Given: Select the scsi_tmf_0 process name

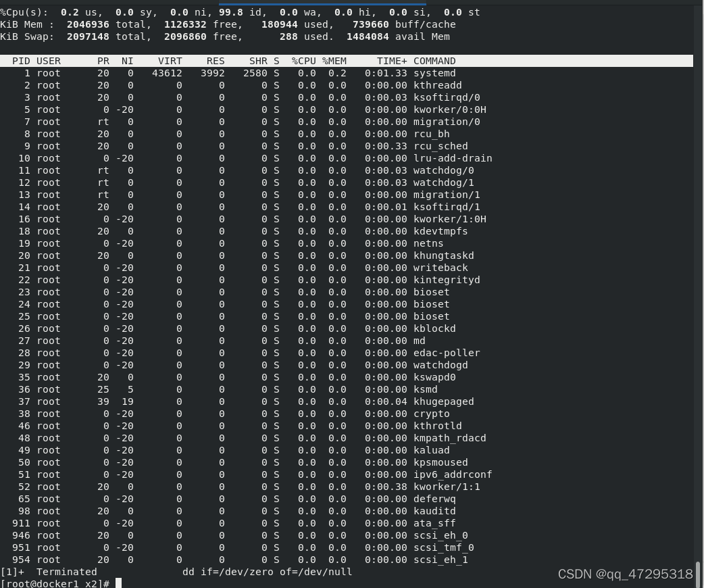Looking at the screenshot, I should coord(444,547).
